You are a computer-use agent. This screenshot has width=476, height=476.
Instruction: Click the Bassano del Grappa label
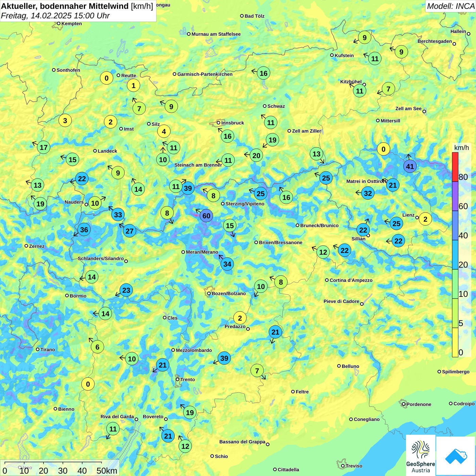(242, 442)
